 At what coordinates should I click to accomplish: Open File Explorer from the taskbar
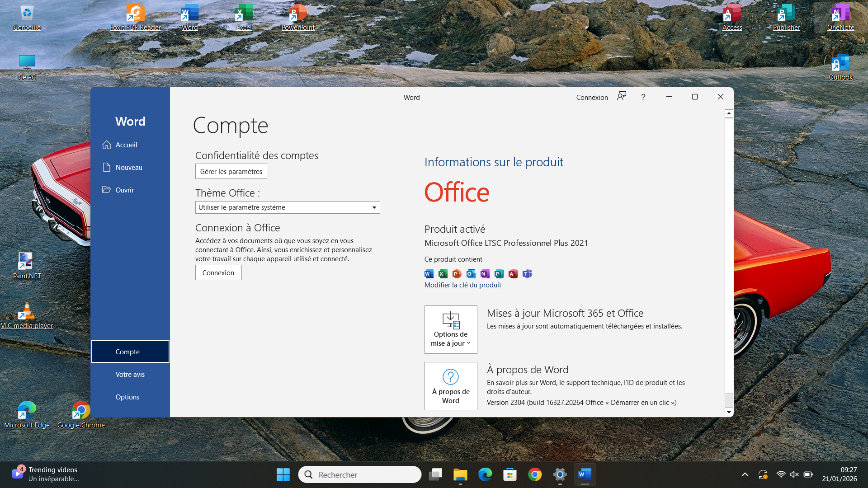tap(460, 474)
